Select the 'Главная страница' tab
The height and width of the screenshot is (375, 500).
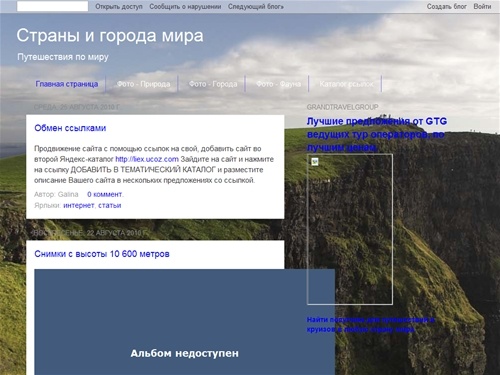[67, 84]
